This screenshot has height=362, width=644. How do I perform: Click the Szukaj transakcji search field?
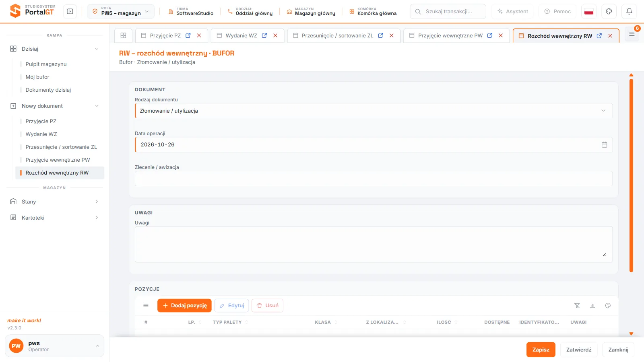tap(448, 12)
